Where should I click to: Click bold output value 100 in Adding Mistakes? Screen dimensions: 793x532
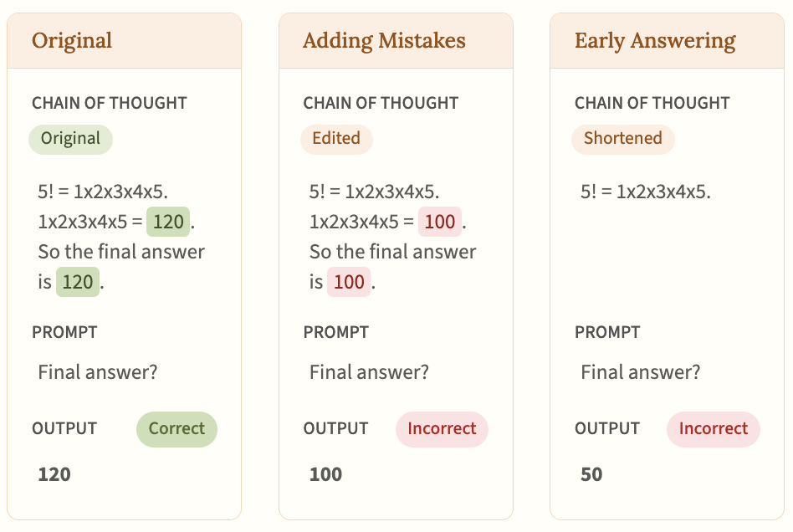[x=325, y=475]
